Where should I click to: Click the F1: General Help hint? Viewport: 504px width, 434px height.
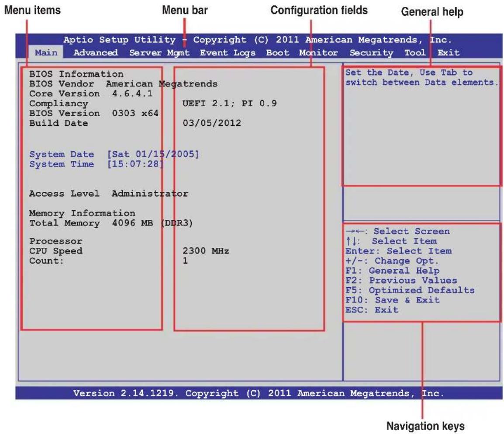(x=393, y=271)
